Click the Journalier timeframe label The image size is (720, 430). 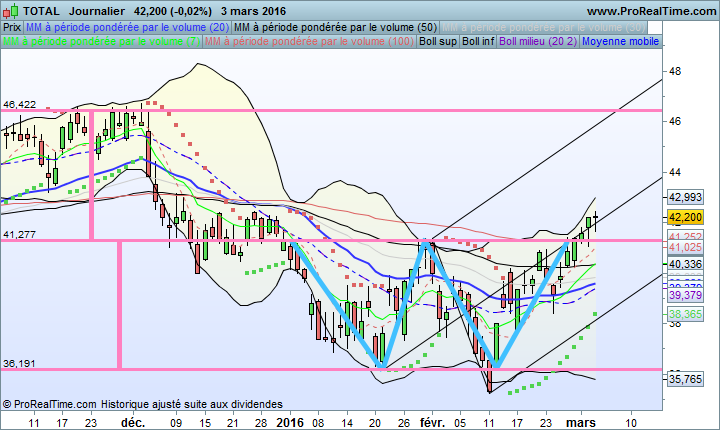tap(97, 11)
